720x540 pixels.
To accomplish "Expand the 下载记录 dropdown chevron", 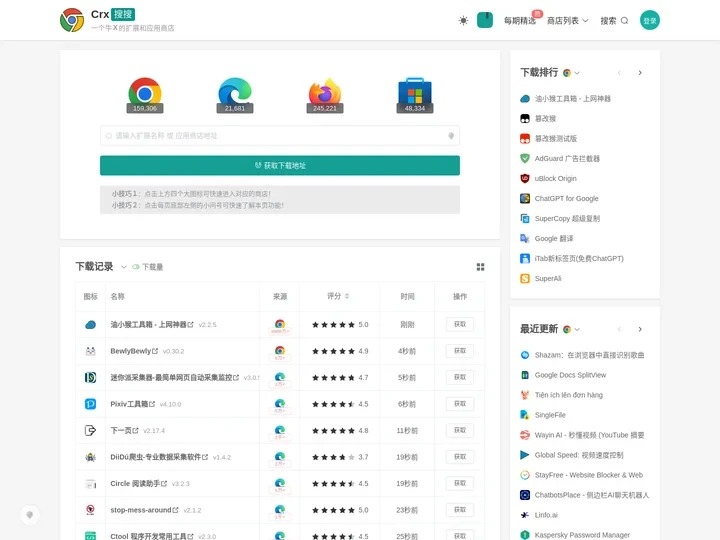I will pos(124,267).
